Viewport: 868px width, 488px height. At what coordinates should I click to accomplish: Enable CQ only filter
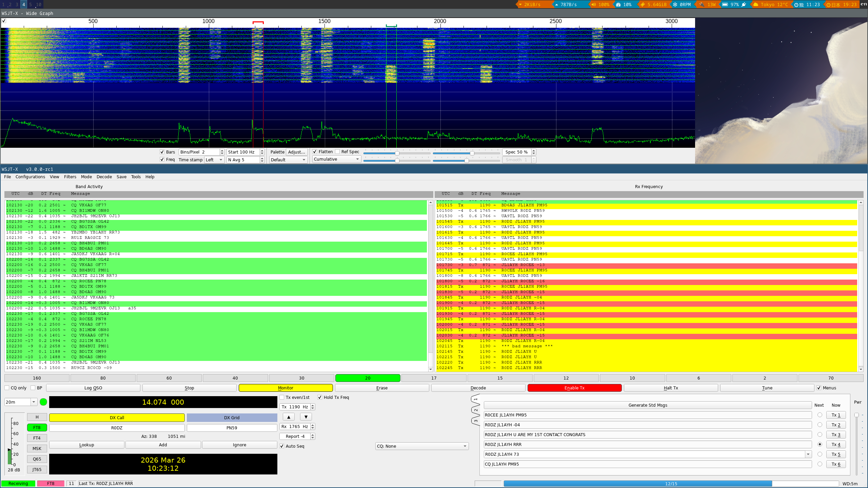click(7, 388)
